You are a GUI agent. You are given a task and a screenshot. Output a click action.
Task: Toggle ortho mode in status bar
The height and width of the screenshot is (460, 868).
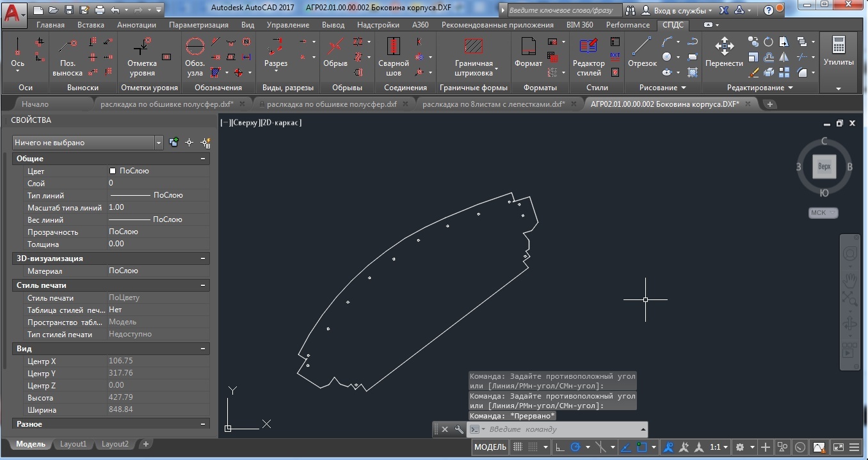(x=559, y=447)
